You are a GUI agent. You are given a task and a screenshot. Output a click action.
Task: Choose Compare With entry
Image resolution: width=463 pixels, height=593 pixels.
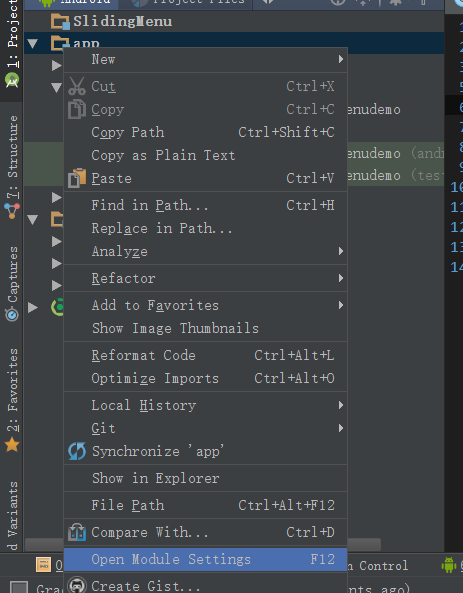click(205, 532)
